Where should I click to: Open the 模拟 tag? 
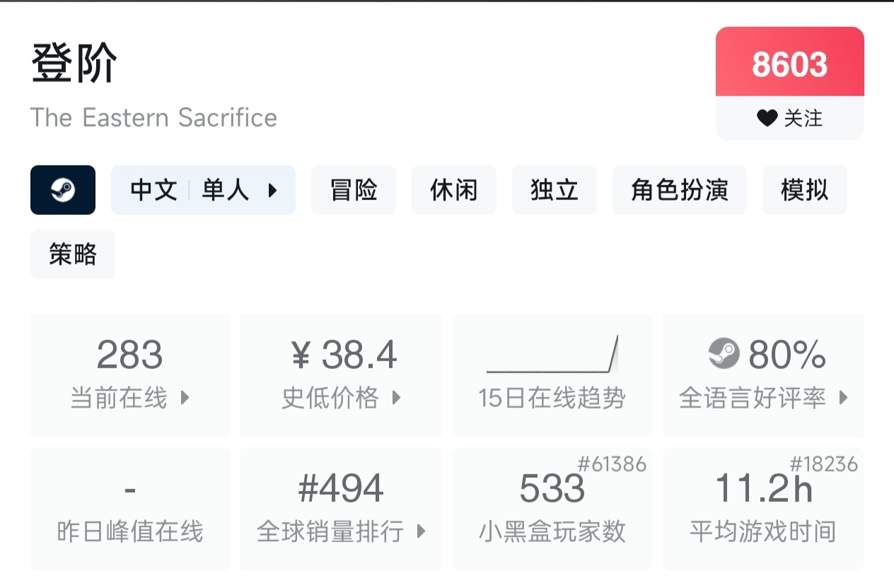(805, 189)
